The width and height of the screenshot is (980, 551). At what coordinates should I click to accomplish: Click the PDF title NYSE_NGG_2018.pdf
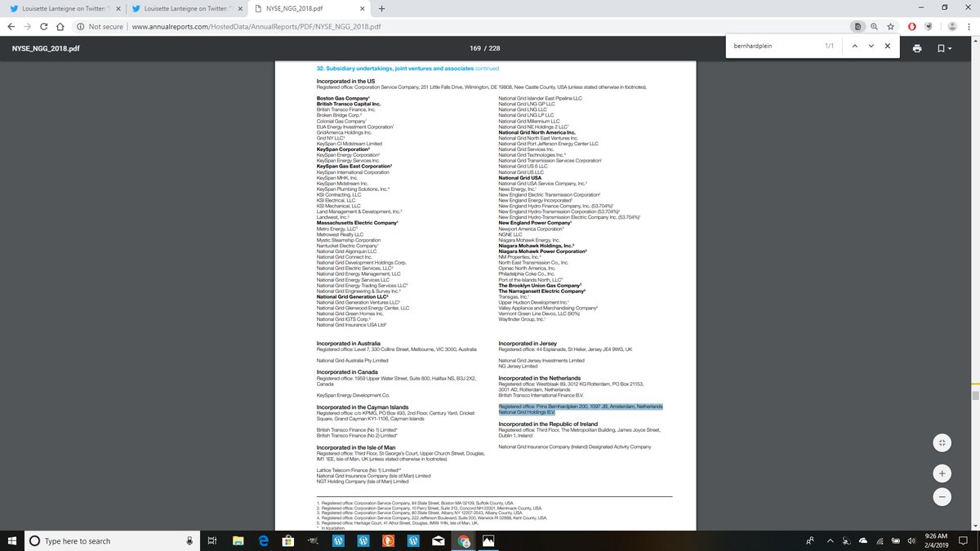[x=46, y=48]
